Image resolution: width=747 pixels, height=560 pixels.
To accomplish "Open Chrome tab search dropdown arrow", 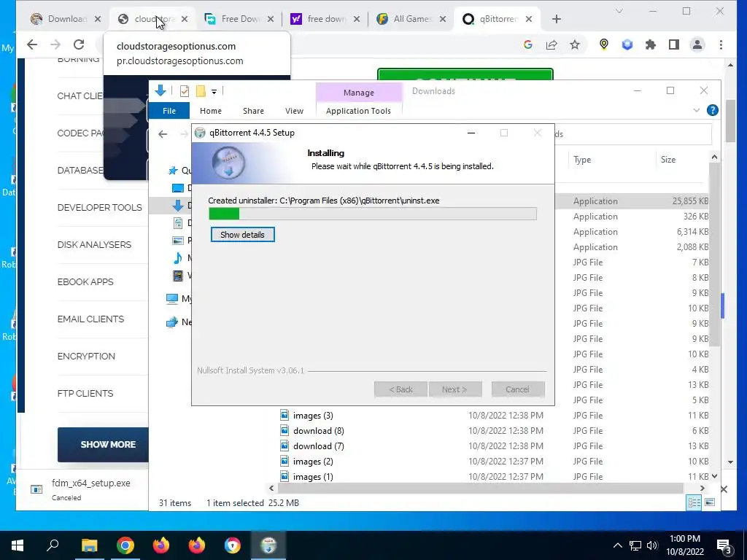I will point(619,11).
